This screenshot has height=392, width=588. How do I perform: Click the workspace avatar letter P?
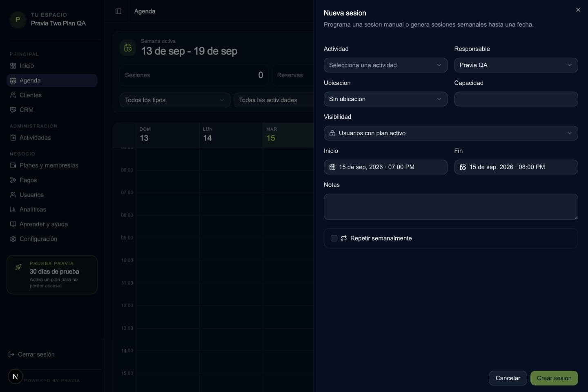(18, 19)
